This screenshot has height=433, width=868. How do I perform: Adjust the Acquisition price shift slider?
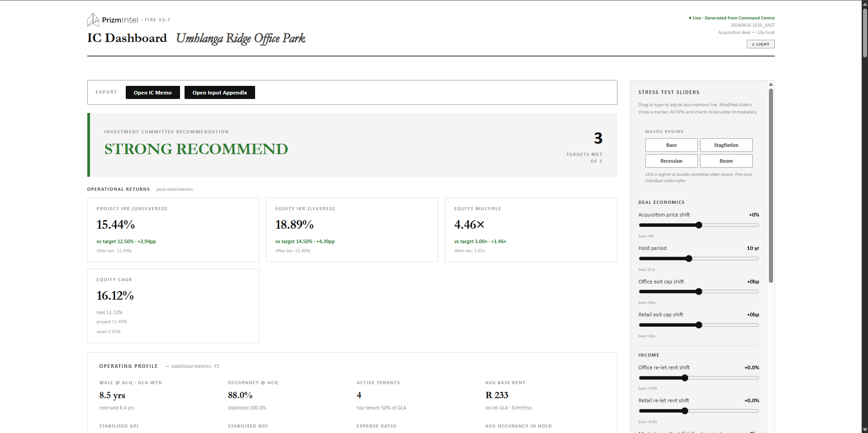698,225
